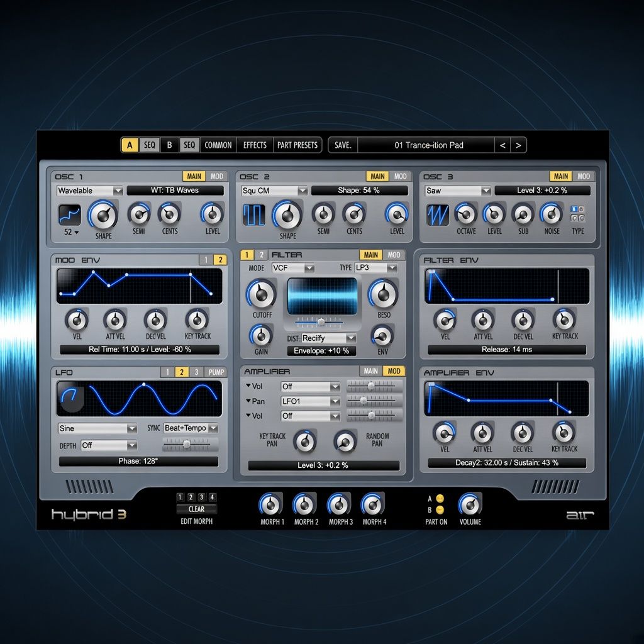The height and width of the screenshot is (644, 644).
Task: Switch OSC 1 to MOD tab
Action: pyautogui.click(x=217, y=176)
